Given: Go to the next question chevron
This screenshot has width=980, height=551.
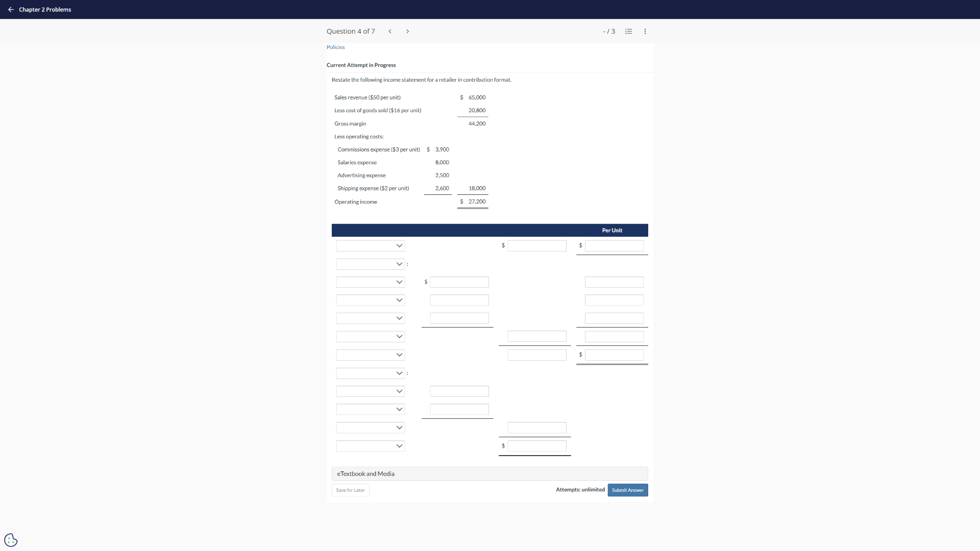Looking at the screenshot, I should [407, 32].
